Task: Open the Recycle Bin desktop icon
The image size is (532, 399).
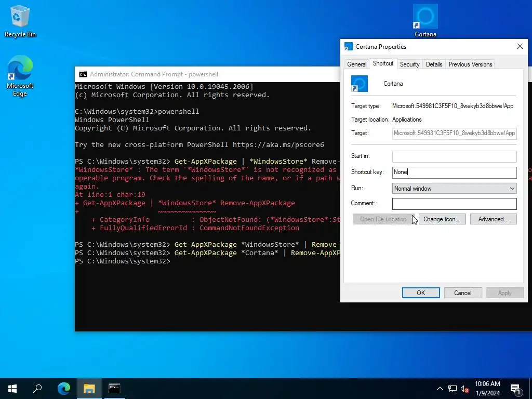Action: [20, 21]
